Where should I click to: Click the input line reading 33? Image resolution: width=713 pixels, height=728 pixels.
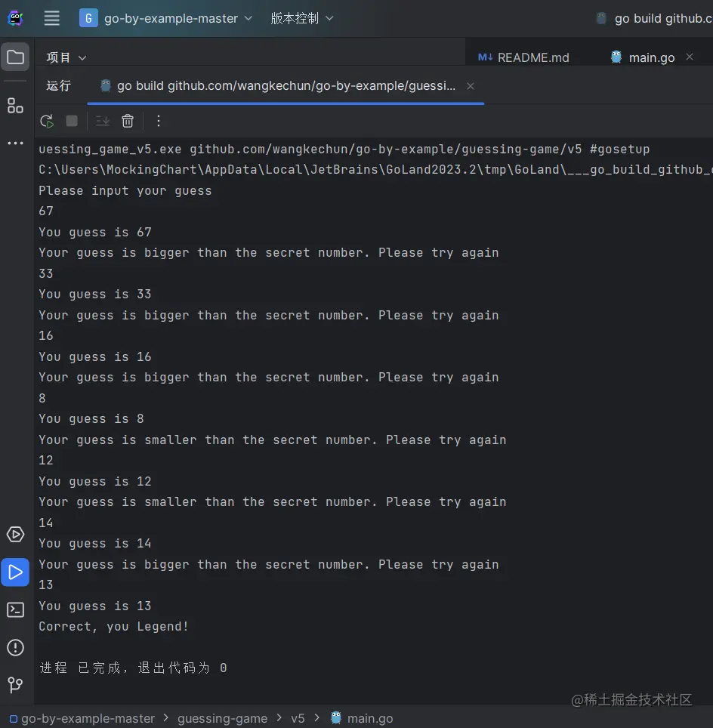[45, 273]
